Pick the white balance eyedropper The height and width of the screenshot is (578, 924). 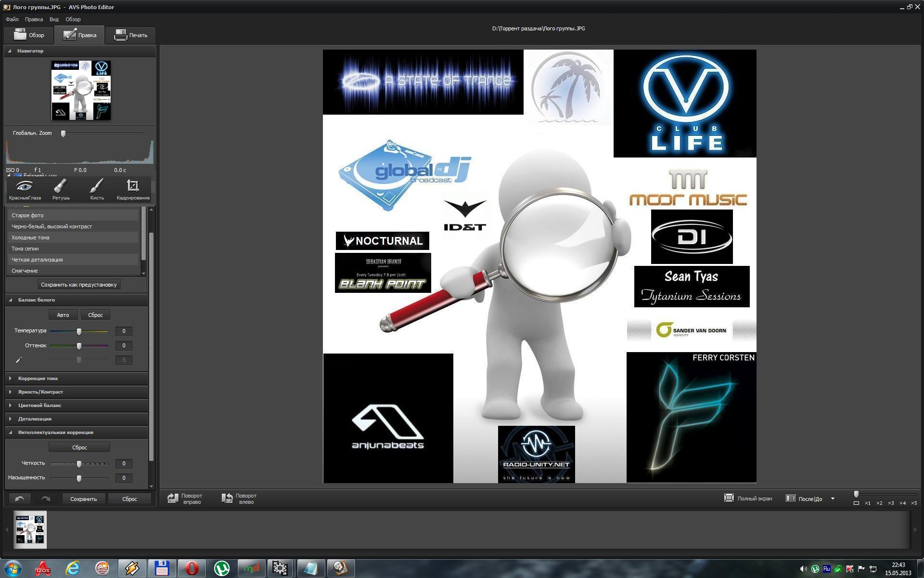[19, 360]
